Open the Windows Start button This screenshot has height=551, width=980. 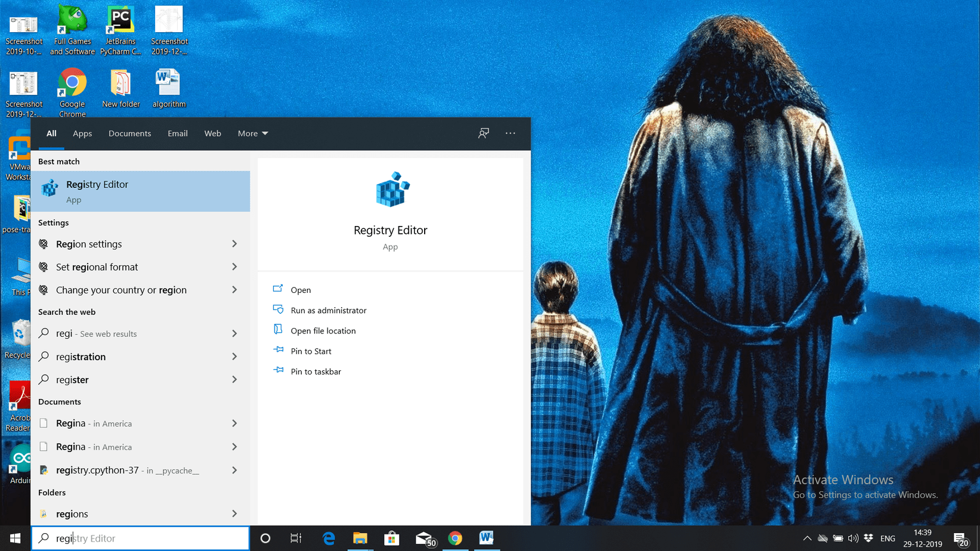(x=15, y=538)
